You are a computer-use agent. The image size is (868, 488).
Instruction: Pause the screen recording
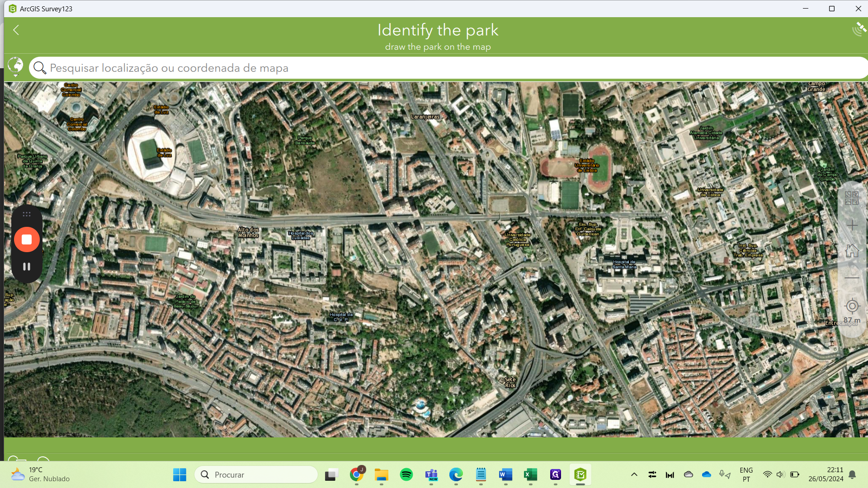27,267
